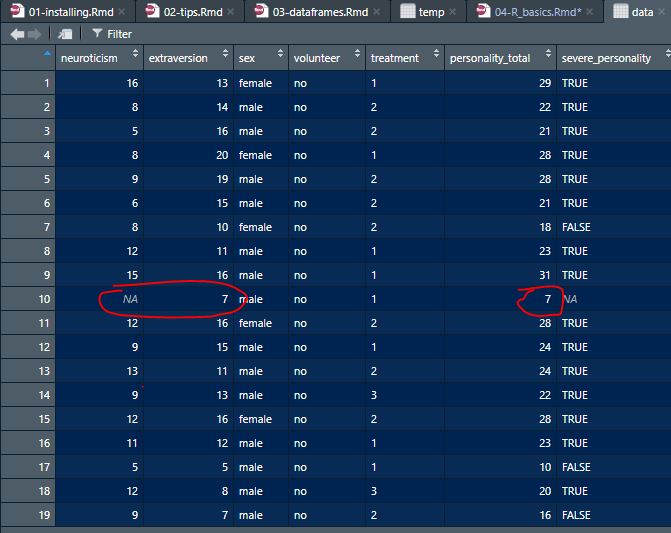This screenshot has height=533, width=671.
Task: Click the grid icon on temp tab
Action: [407, 11]
